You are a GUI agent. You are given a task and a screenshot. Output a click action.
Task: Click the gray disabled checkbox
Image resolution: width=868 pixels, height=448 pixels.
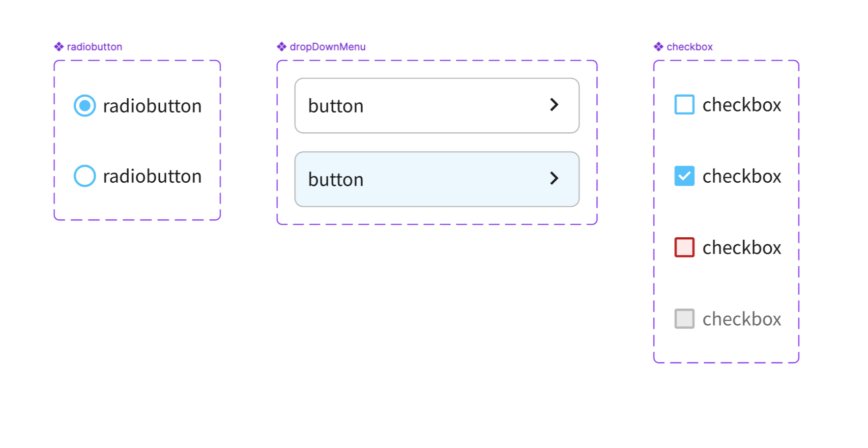[684, 319]
